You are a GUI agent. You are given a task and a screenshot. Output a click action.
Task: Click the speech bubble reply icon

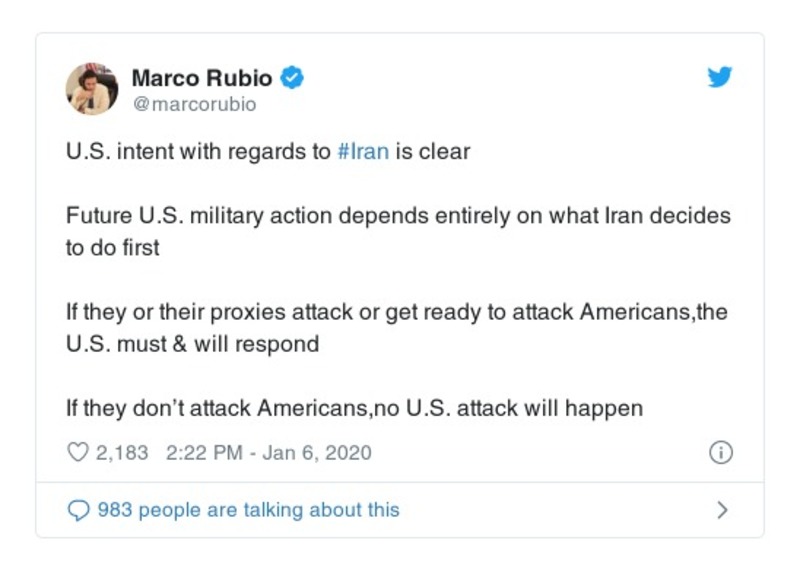(77, 510)
